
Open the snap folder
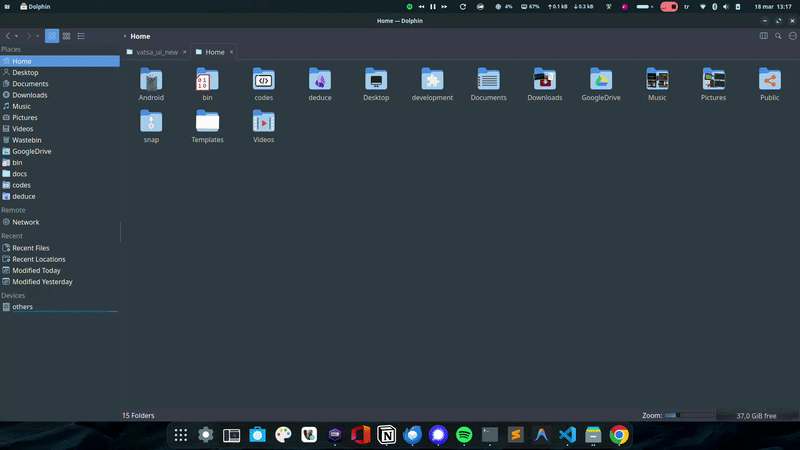[x=151, y=123]
